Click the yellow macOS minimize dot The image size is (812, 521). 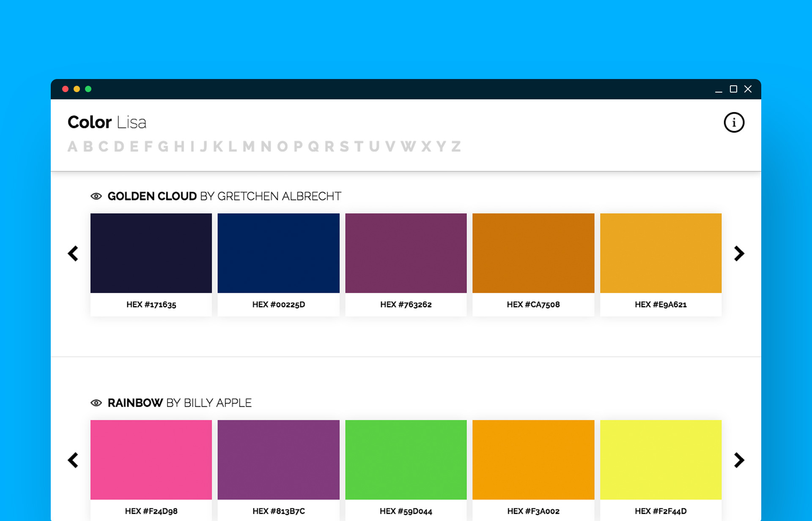pyautogui.click(x=77, y=89)
